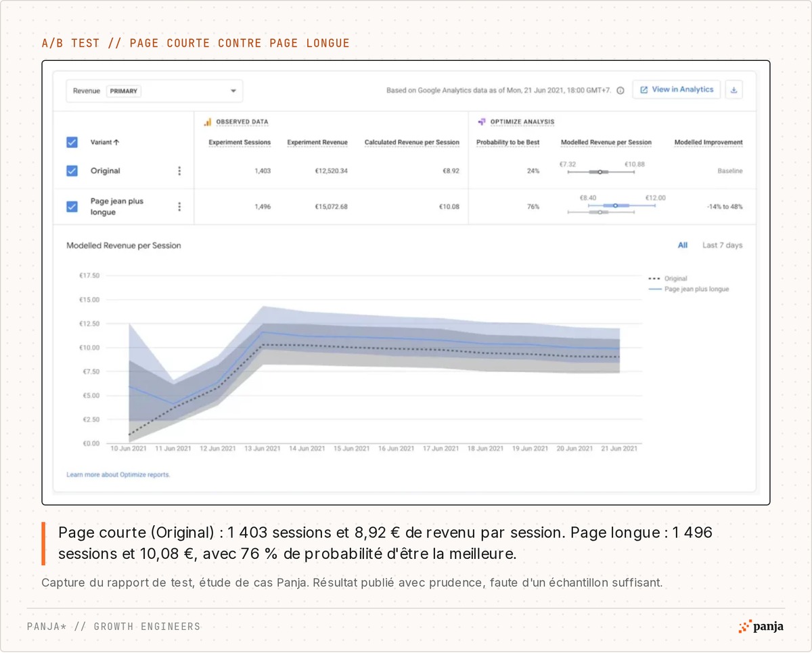Click the Modelled Revenue per Session column header

(x=606, y=143)
